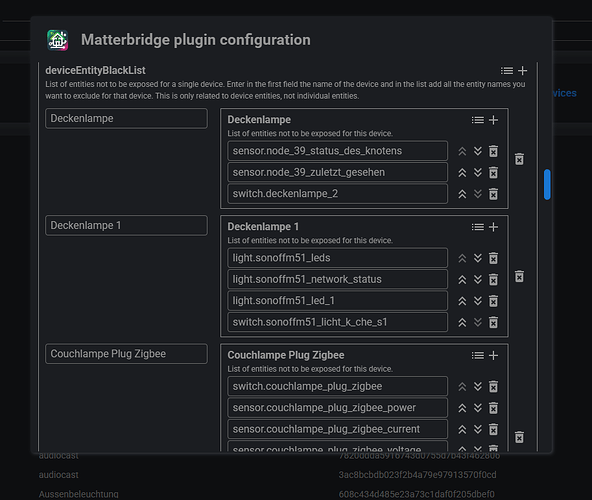This screenshot has width=592, height=500.
Task: Move light.sonoffm51_led_1 up
Action: coord(462,301)
